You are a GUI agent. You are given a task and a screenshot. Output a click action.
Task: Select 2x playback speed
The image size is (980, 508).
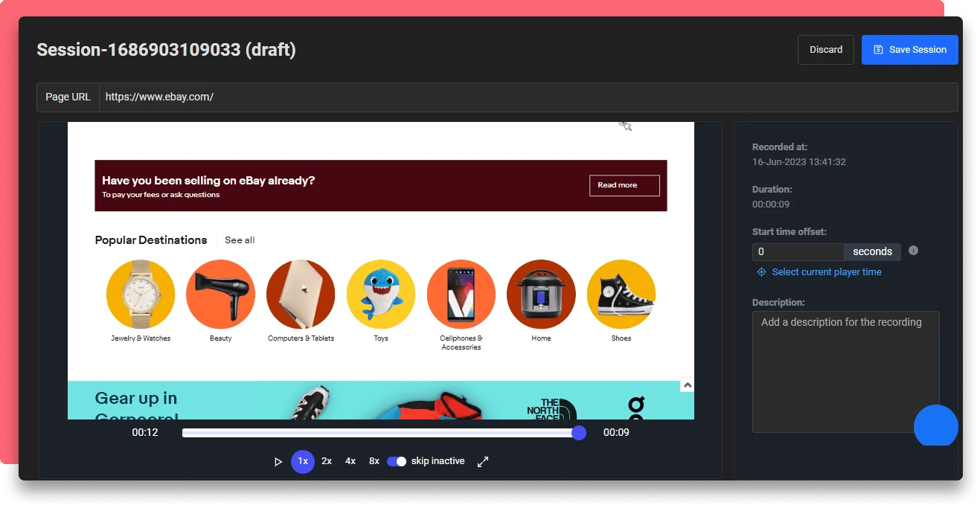point(327,461)
